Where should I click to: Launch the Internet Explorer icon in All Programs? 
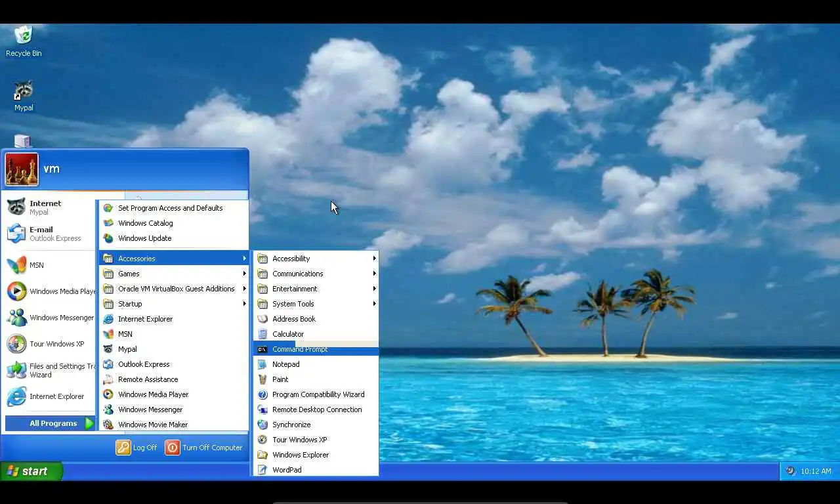(x=108, y=319)
